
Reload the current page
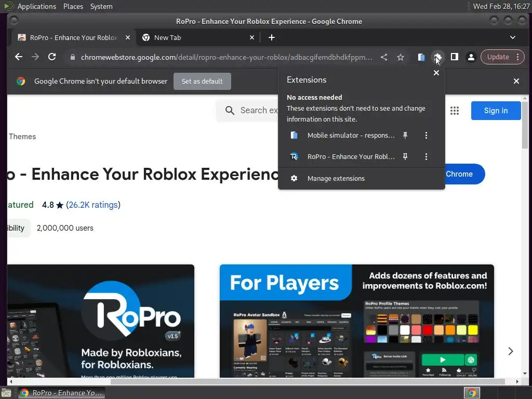(x=52, y=57)
